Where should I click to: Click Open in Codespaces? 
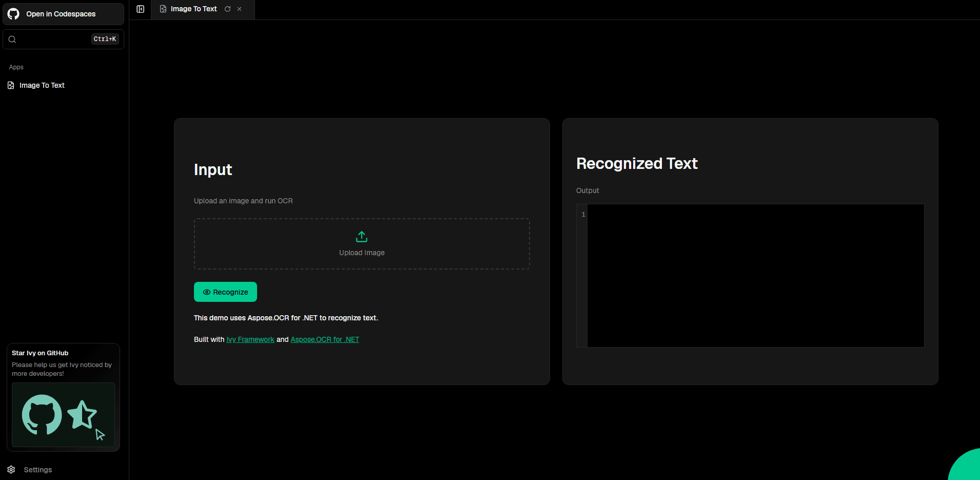[x=61, y=14]
